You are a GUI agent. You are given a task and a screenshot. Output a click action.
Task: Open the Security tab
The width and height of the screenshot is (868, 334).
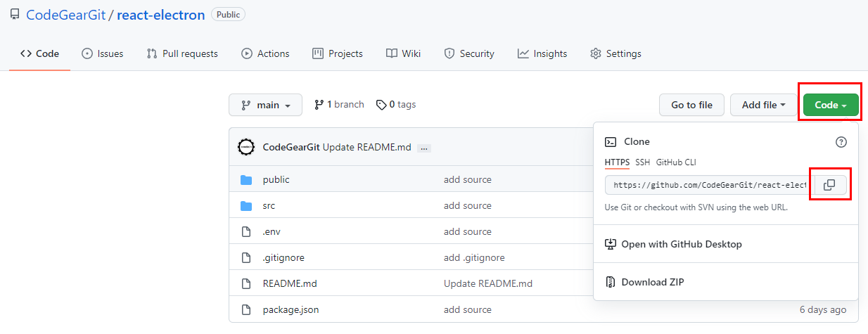click(469, 53)
